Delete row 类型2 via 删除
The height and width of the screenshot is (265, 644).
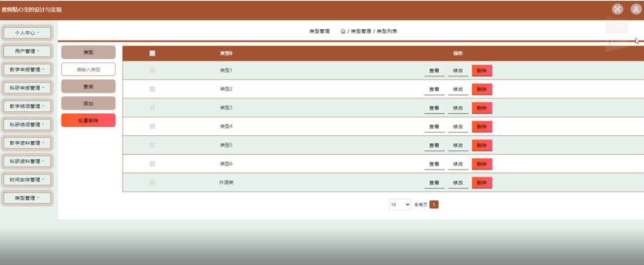click(x=482, y=90)
